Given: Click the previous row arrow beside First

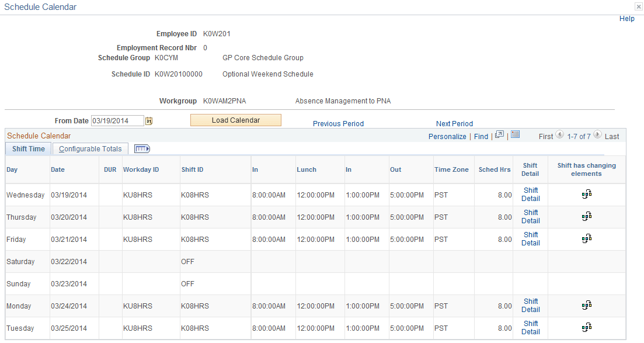Looking at the screenshot, I should point(560,134).
